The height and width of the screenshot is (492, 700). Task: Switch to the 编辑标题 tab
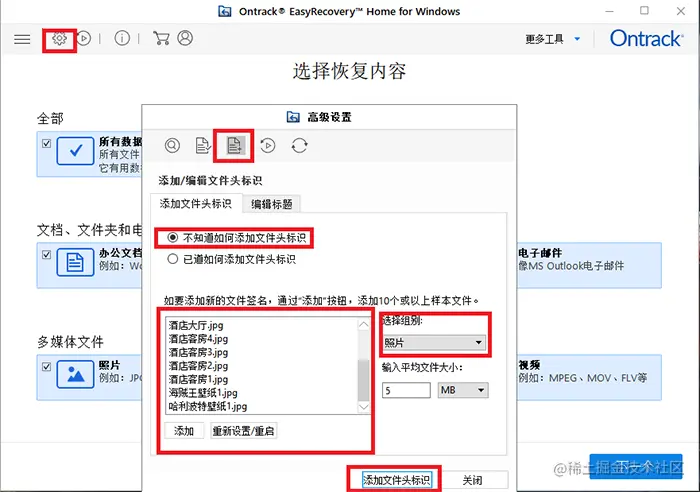[x=271, y=204]
